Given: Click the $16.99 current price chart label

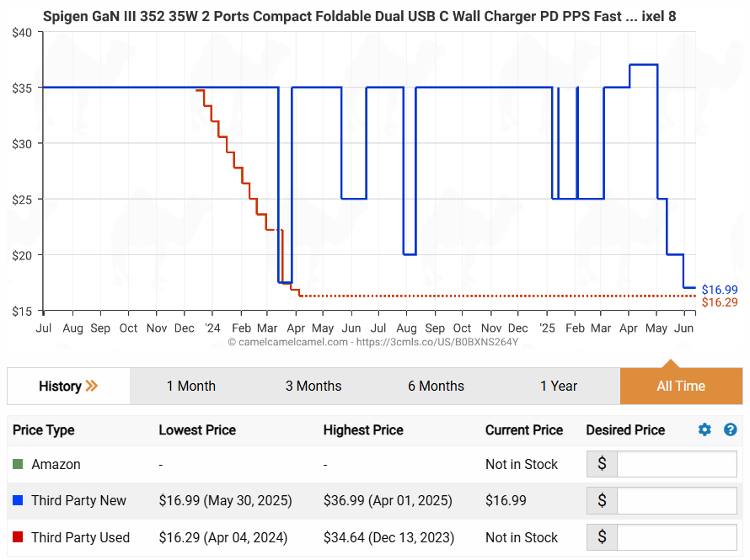Looking at the screenshot, I should pyautogui.click(x=719, y=290).
